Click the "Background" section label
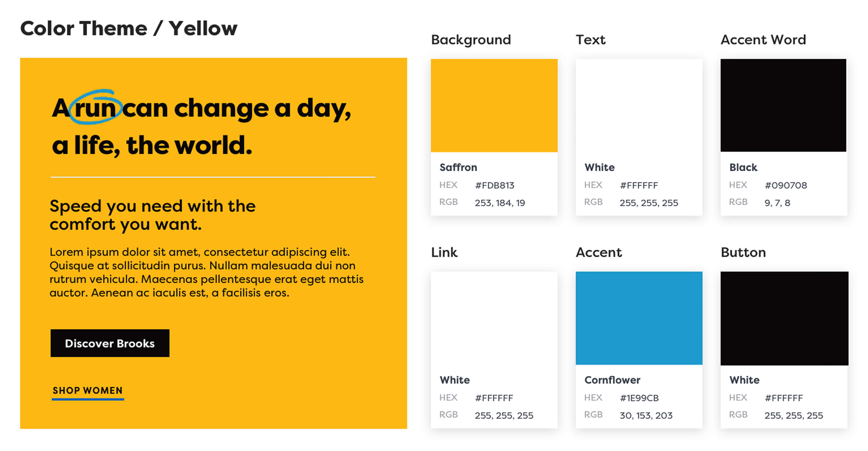The height and width of the screenshot is (451, 868). [471, 40]
